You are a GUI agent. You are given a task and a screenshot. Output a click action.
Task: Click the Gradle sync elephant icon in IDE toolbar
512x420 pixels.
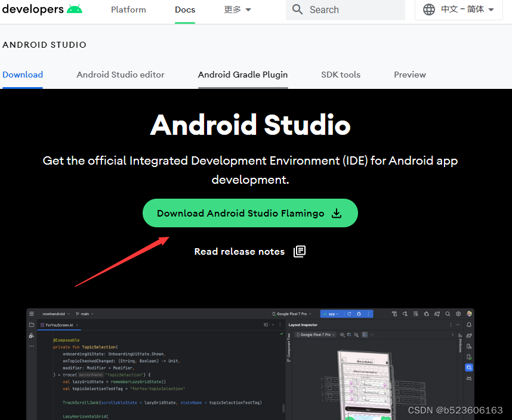point(437,314)
